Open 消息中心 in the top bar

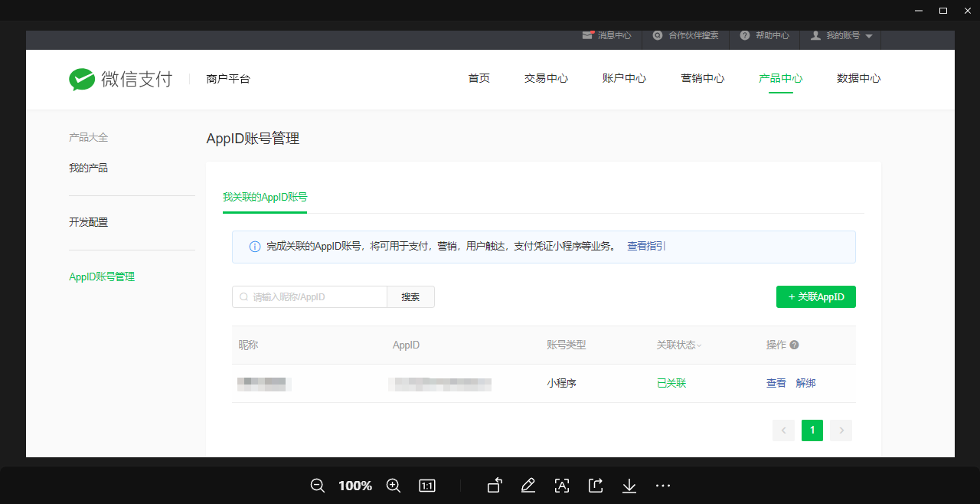(x=607, y=36)
